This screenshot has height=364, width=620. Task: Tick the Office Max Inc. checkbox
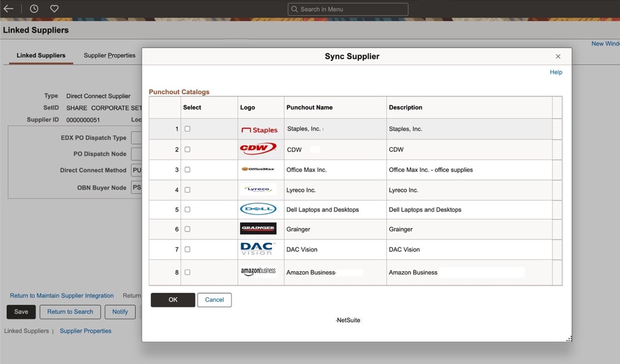(x=187, y=169)
